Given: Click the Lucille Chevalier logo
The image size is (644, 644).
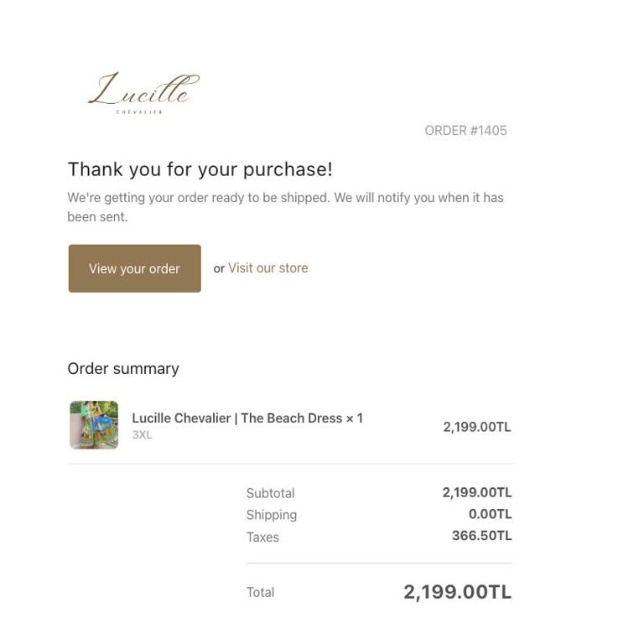Looking at the screenshot, I should point(143,92).
